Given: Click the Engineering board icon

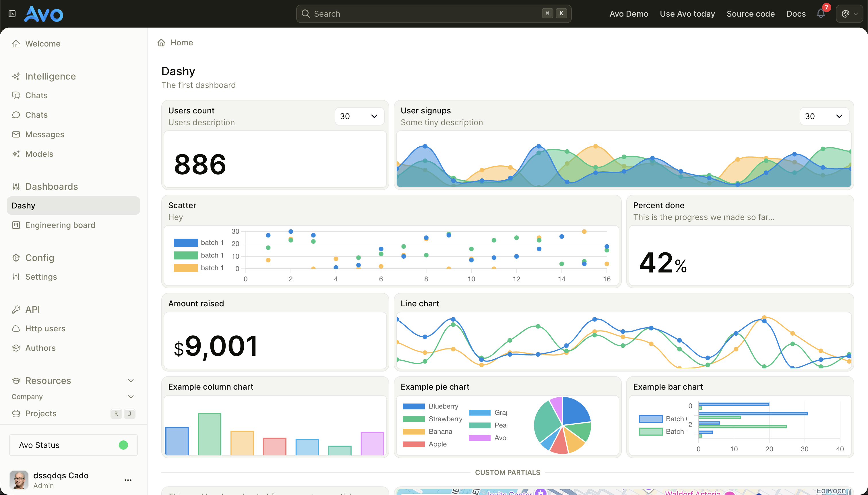Looking at the screenshot, I should [x=16, y=225].
